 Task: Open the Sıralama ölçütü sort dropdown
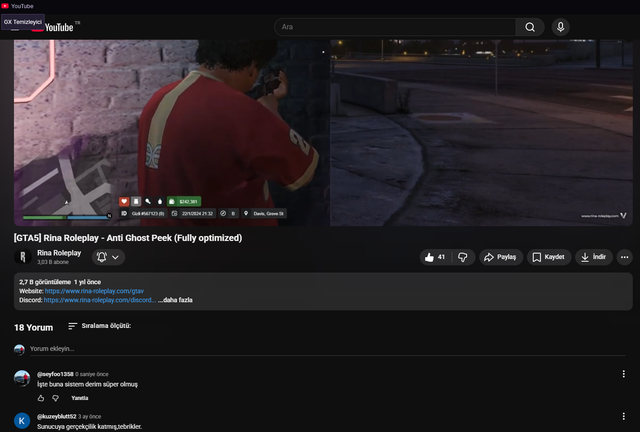point(100,326)
